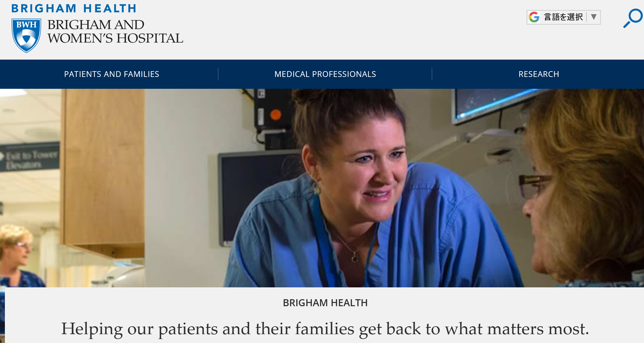Expand the language selector dropdown arrow

coord(594,17)
